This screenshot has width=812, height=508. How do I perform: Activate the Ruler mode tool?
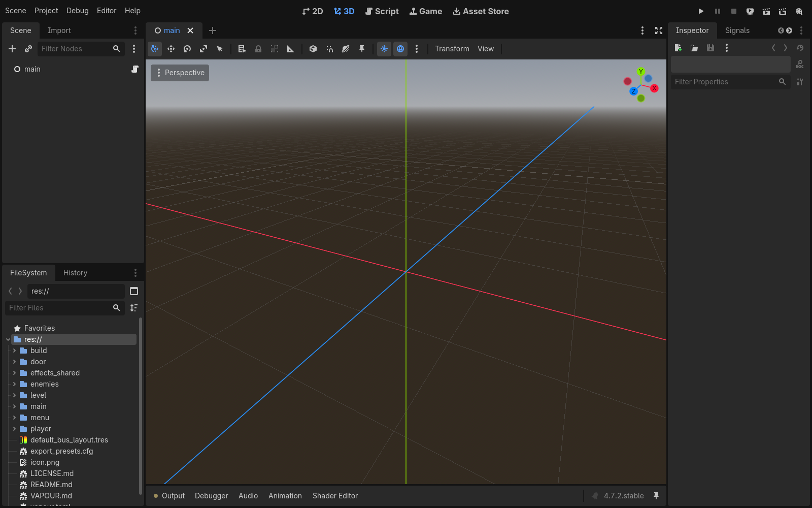[291, 49]
